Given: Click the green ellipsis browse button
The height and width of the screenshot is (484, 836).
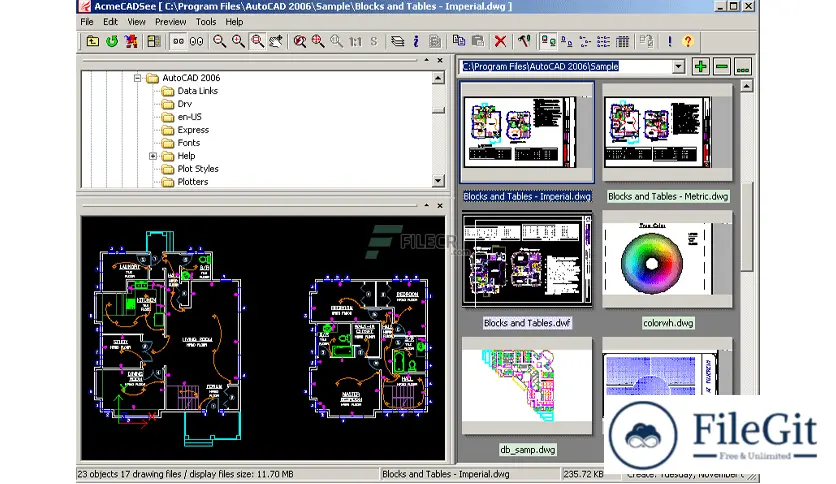Looking at the screenshot, I should (x=743, y=67).
